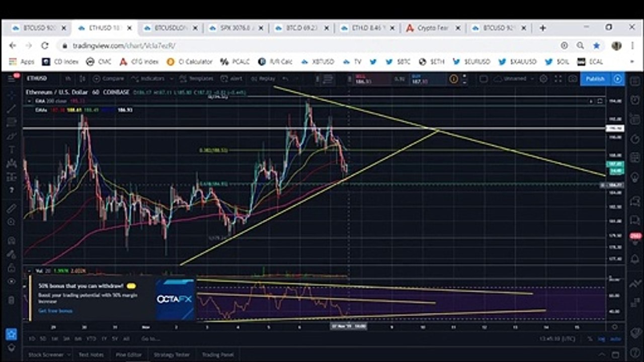Open the $EURUSD Twitter bookmark
644x362 pixels.
(471, 62)
